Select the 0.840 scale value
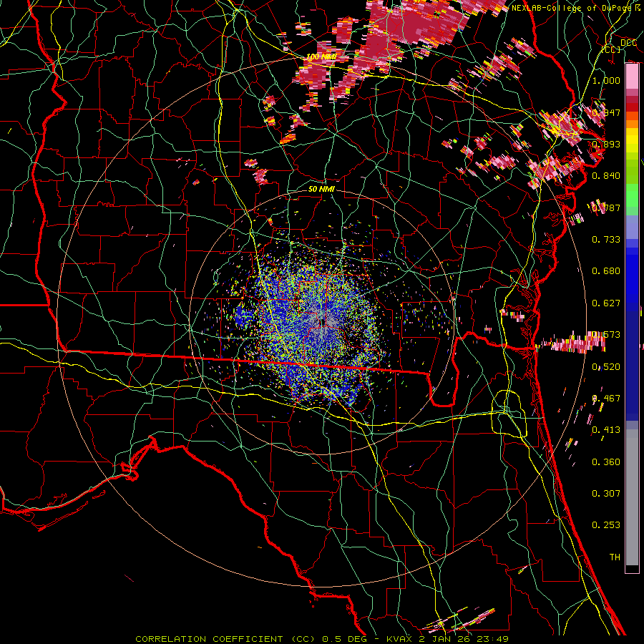The image size is (644, 644). click(606, 176)
